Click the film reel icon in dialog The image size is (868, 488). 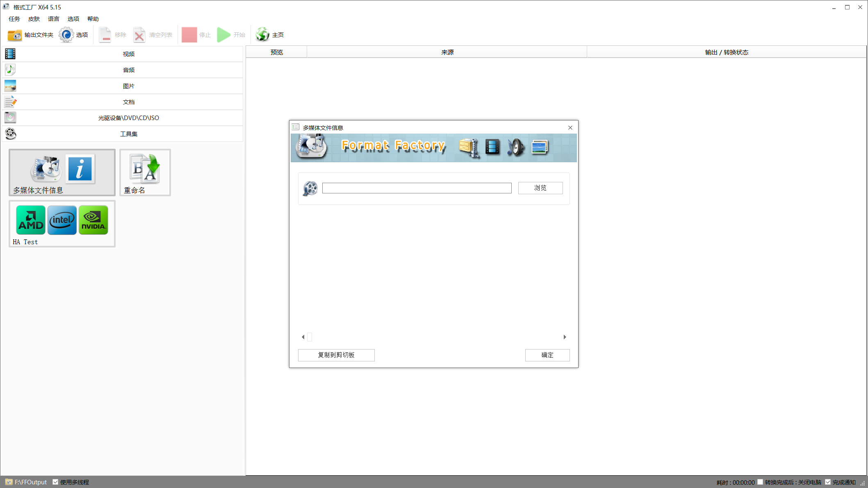(x=310, y=188)
